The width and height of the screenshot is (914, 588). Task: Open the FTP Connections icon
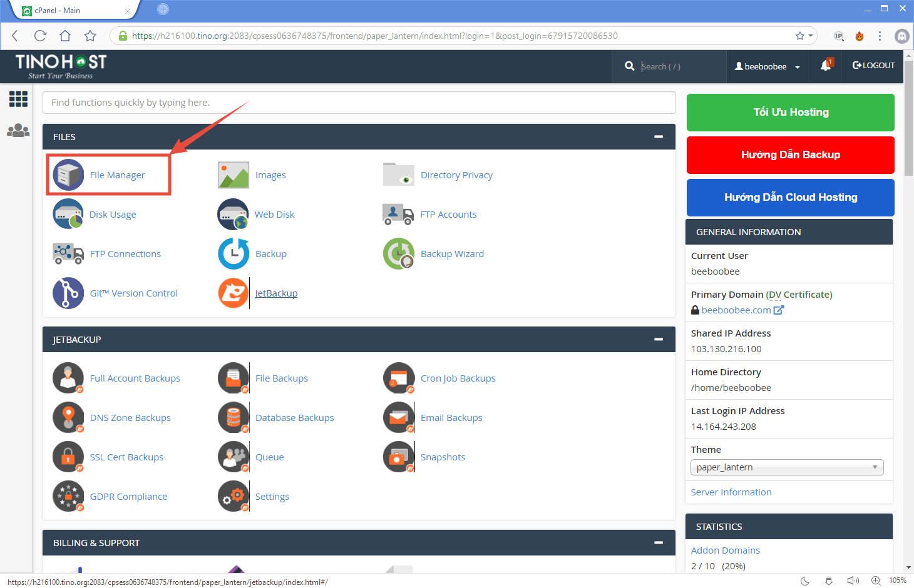68,253
